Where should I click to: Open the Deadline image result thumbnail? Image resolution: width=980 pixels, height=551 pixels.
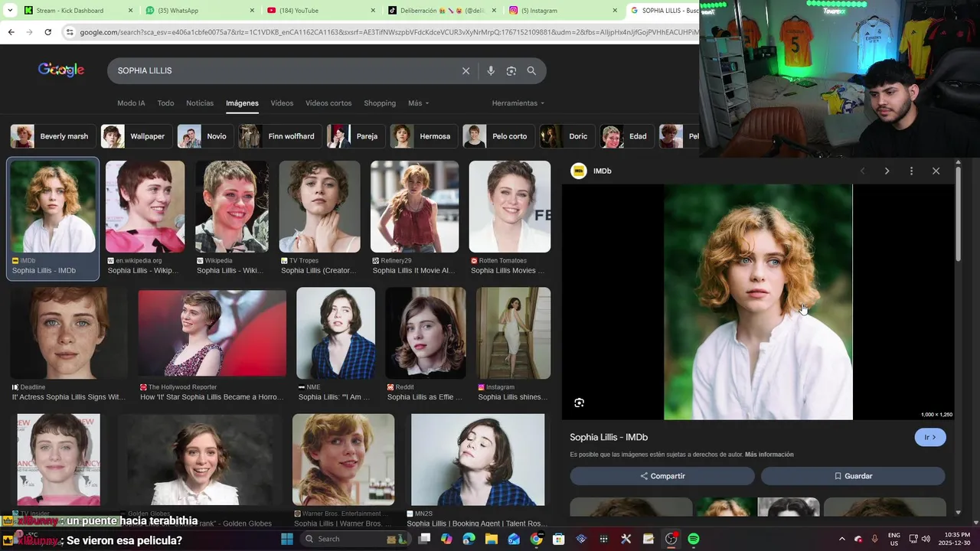point(69,333)
